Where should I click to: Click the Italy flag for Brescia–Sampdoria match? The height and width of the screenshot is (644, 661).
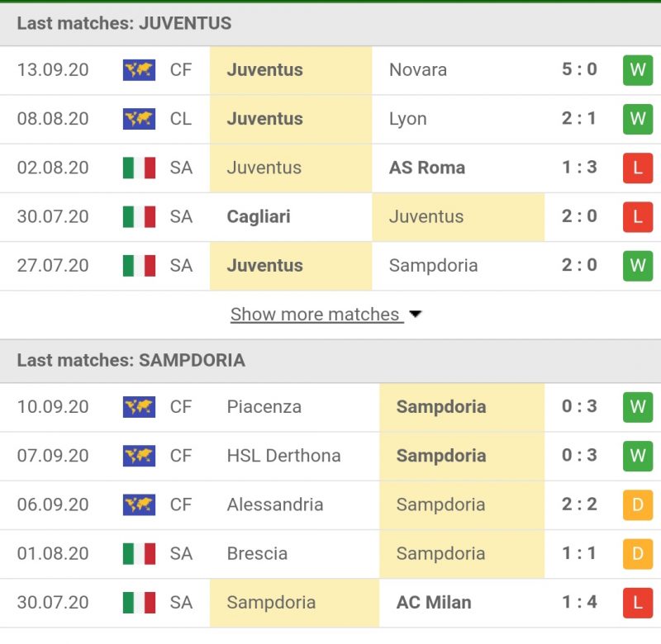[x=139, y=553]
